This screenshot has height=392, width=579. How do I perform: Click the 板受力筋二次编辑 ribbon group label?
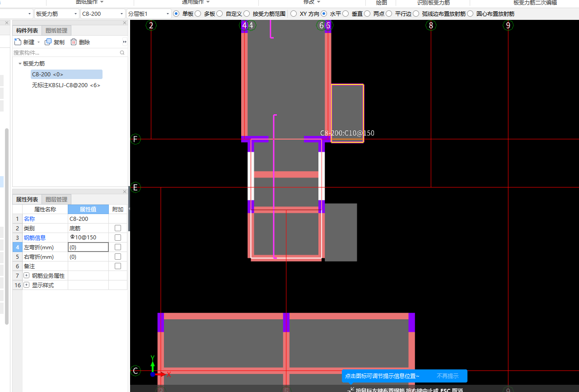pos(535,2)
